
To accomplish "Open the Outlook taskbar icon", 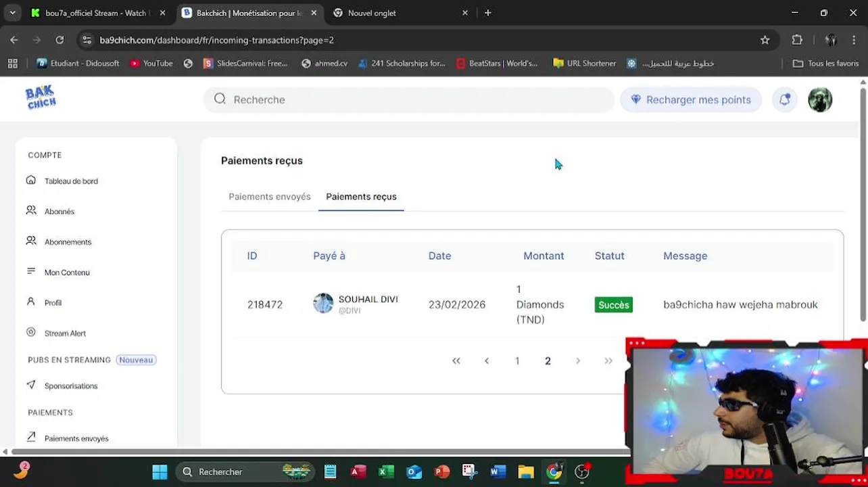I will 414,471.
